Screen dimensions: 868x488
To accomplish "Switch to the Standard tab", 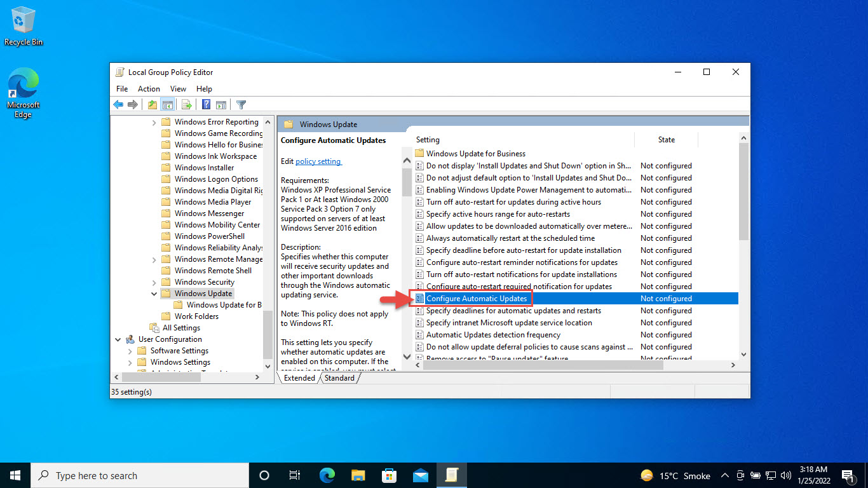I will 339,377.
